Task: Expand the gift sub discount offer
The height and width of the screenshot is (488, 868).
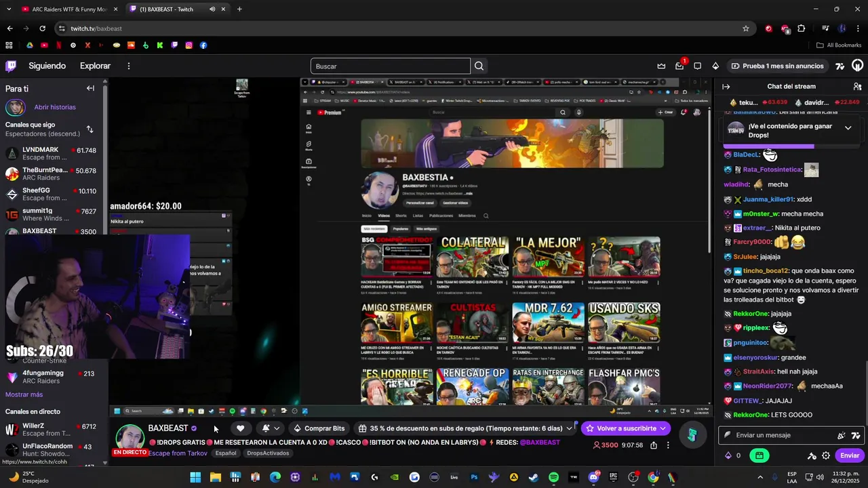Action: tap(569, 428)
